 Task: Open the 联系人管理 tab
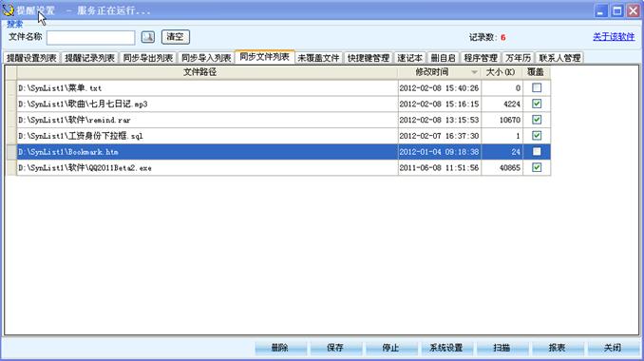click(559, 58)
